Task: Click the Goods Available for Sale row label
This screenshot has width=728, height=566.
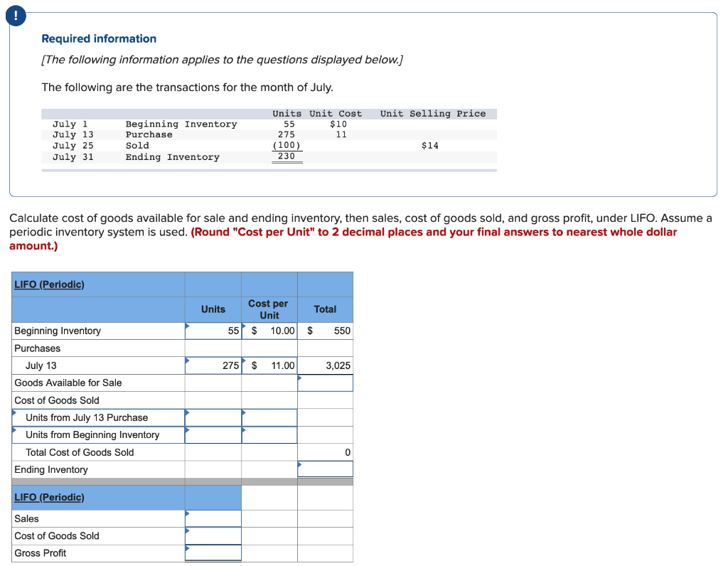Action: (x=68, y=383)
